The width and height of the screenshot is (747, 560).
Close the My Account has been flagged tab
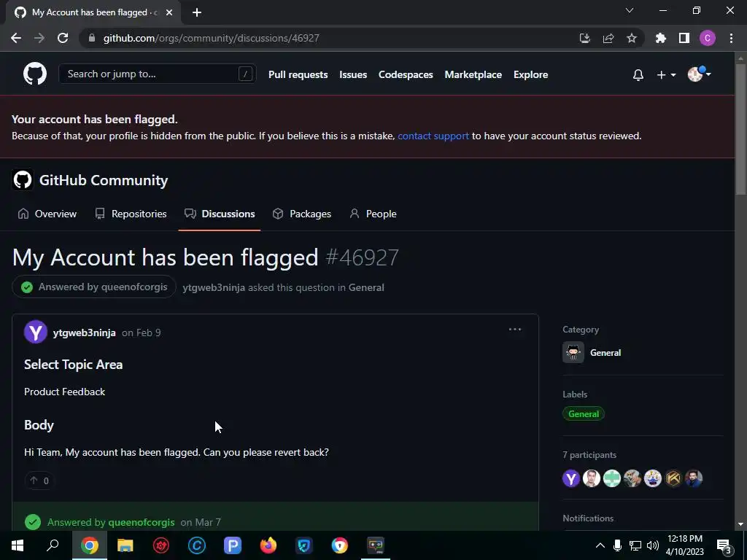point(169,13)
